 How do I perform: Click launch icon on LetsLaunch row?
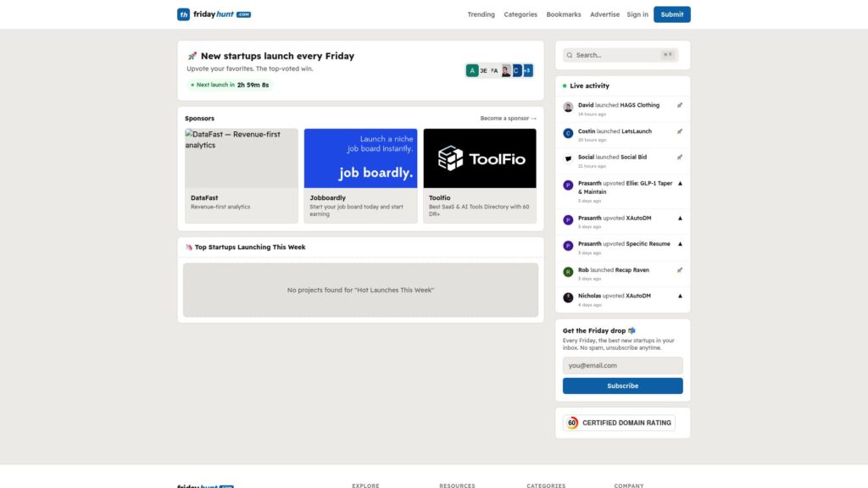click(680, 131)
